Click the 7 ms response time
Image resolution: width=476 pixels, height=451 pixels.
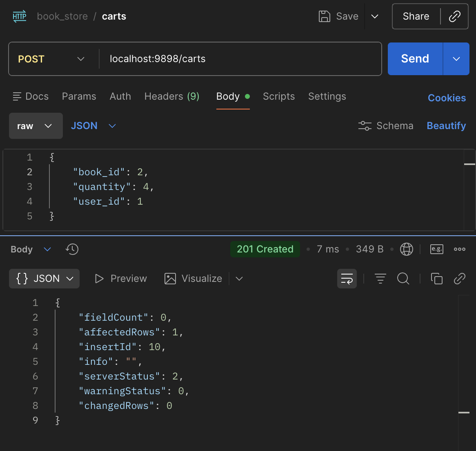click(x=328, y=249)
